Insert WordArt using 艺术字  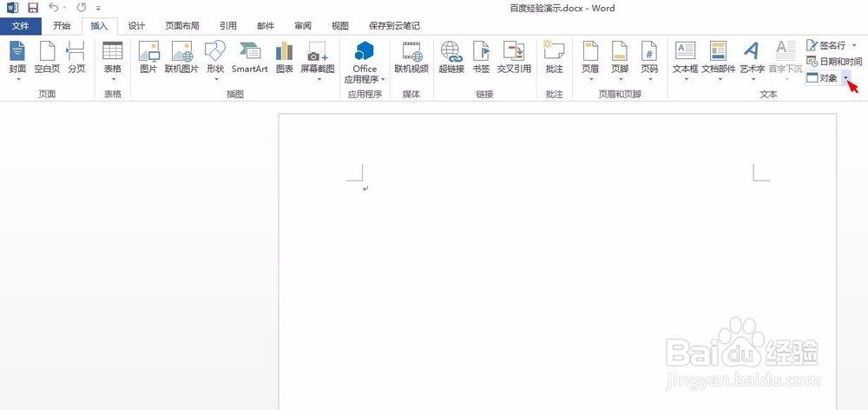(752, 61)
